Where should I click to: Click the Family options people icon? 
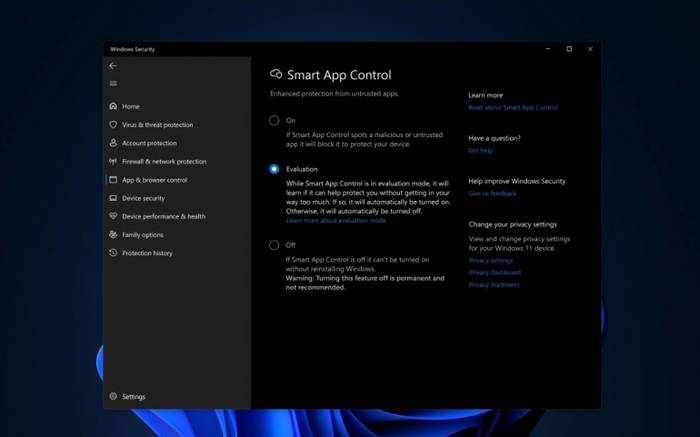[x=113, y=234]
